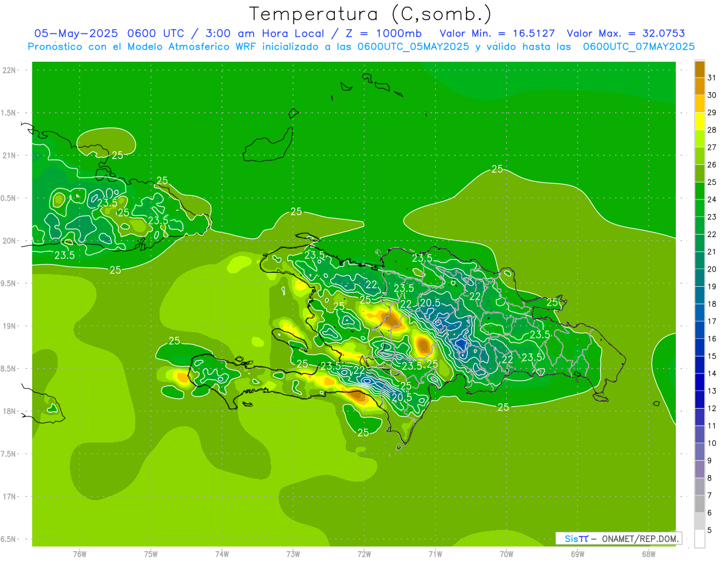Viewport: 728px width, 562px height.
Task: Click the 'Z = 1000mb' level text
Action: pyautogui.click(x=385, y=33)
